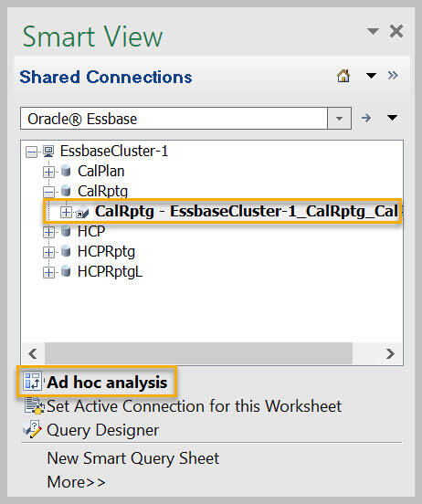Expand the HCP application node
422x504 pixels.
48,232
